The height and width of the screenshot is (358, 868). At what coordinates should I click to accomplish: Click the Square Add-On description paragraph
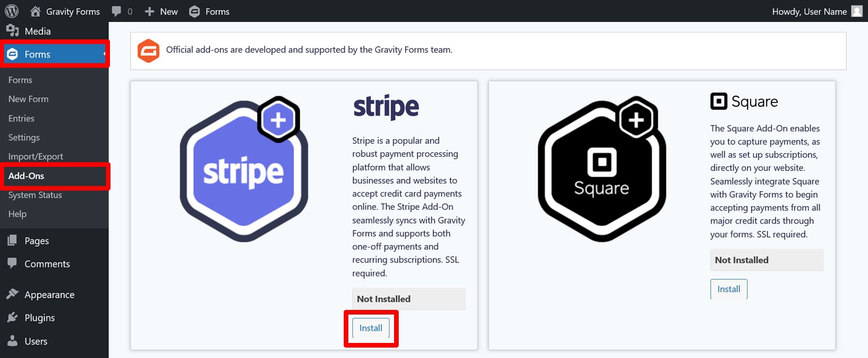point(766,181)
